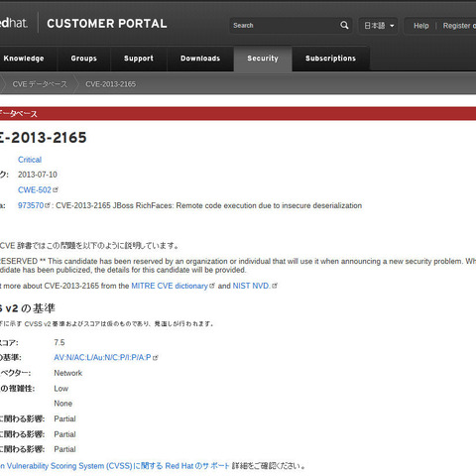Viewport: 476px width, 476px height.
Task: Open the Downloads tab
Action: [x=200, y=59]
